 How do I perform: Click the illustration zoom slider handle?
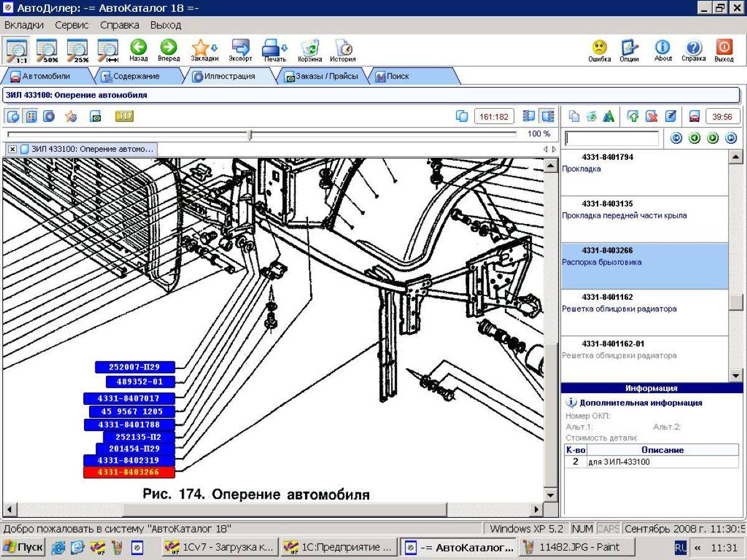(250, 134)
